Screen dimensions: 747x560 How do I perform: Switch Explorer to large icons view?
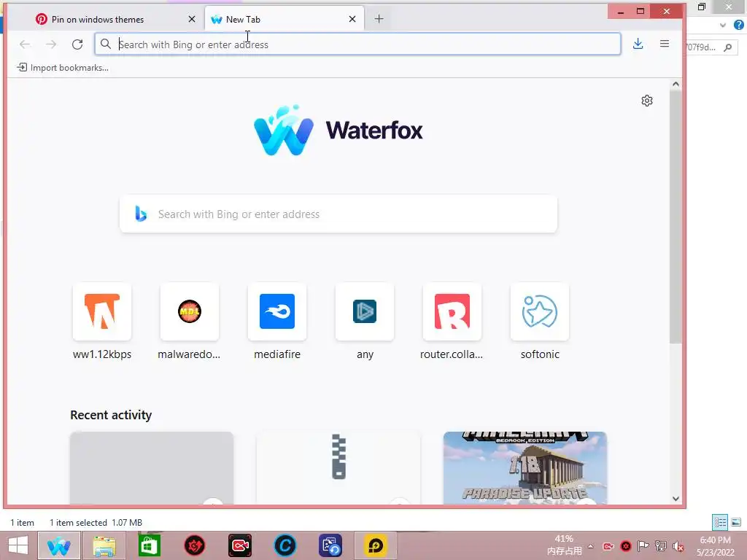736,522
